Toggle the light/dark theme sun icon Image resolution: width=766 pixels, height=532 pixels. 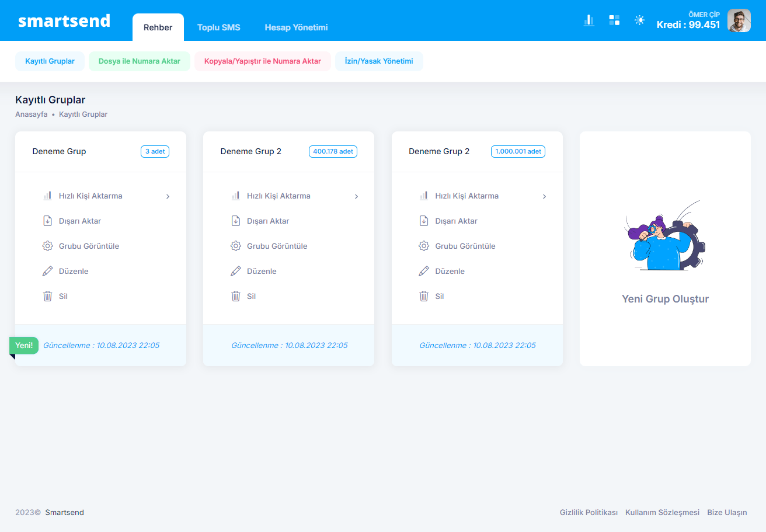pos(640,20)
